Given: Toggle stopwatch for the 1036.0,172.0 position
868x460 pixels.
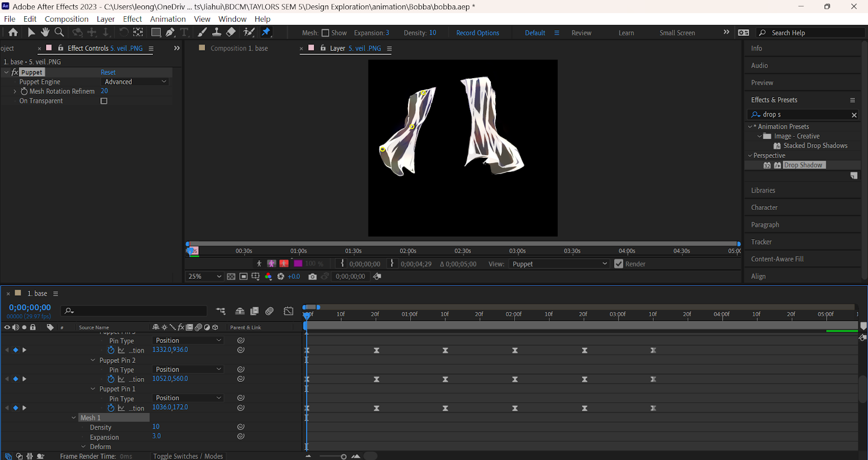Looking at the screenshot, I should (x=111, y=408).
